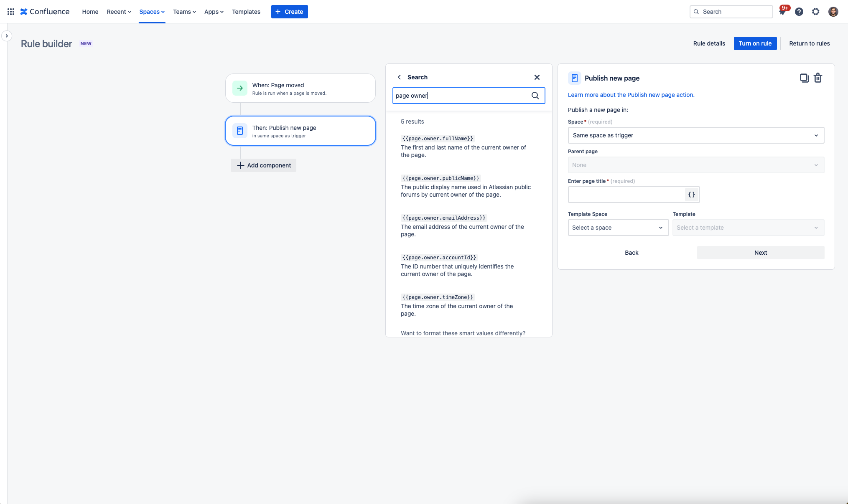
Task: Go back using the Search panel chevron
Action: pos(400,77)
